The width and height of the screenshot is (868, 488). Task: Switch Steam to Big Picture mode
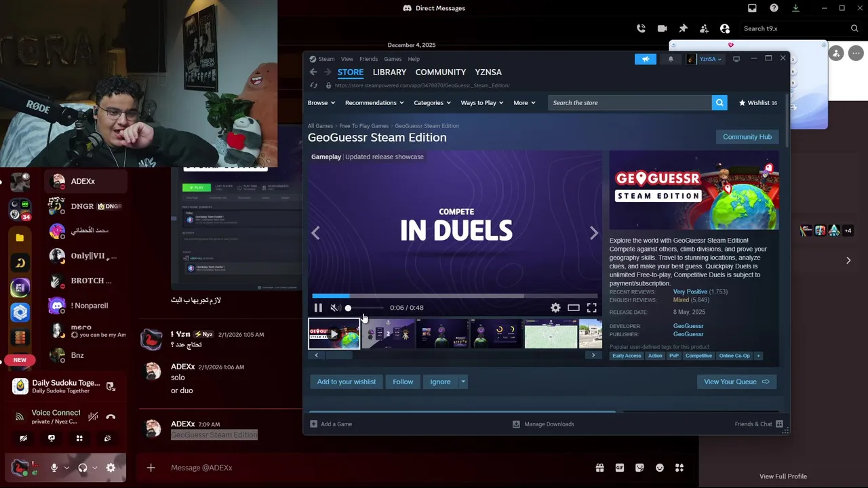(736, 59)
